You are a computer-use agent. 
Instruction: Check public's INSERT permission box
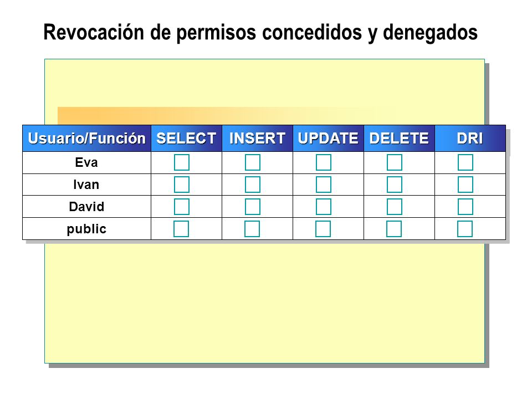click(x=252, y=229)
